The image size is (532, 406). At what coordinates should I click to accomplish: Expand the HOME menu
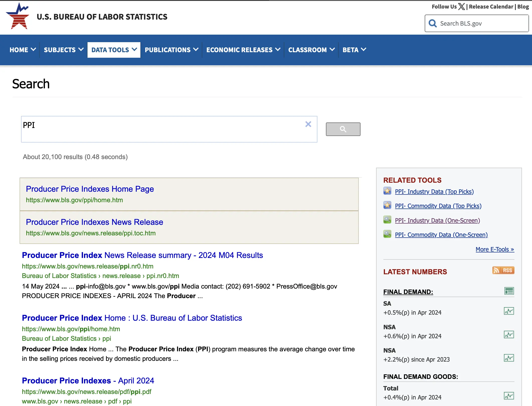[x=23, y=50]
